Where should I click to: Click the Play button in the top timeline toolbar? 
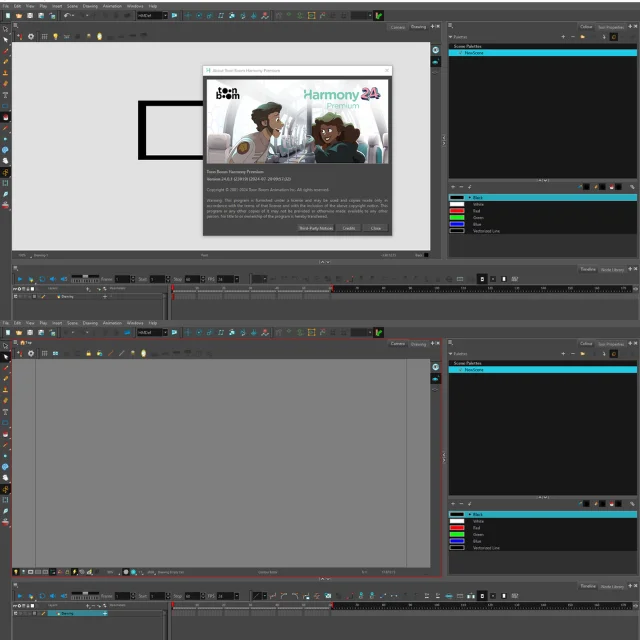point(20,279)
